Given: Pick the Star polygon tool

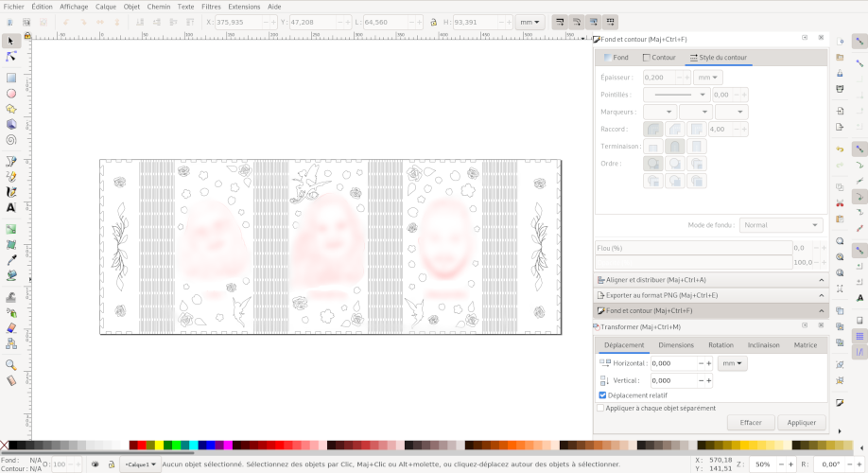Looking at the screenshot, I should [11, 109].
